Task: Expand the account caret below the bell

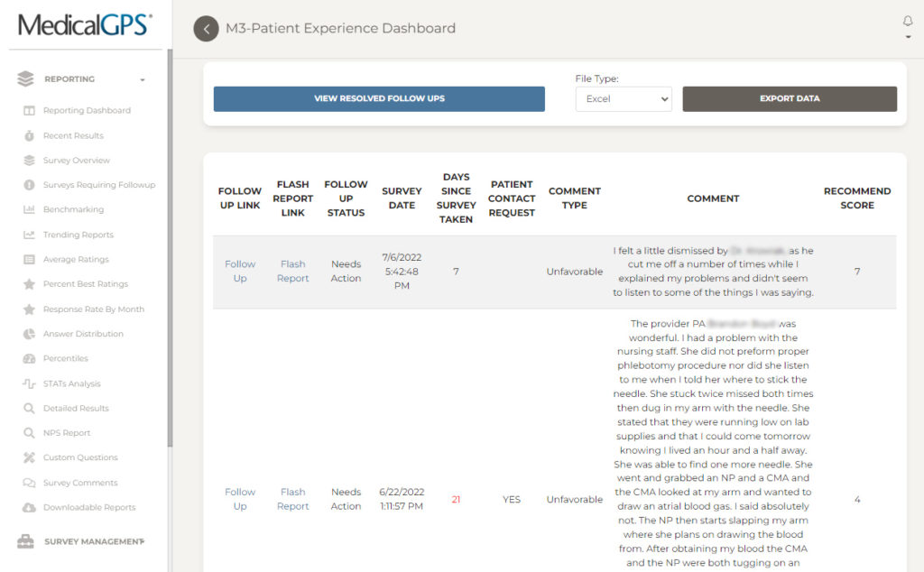Action: (909, 38)
